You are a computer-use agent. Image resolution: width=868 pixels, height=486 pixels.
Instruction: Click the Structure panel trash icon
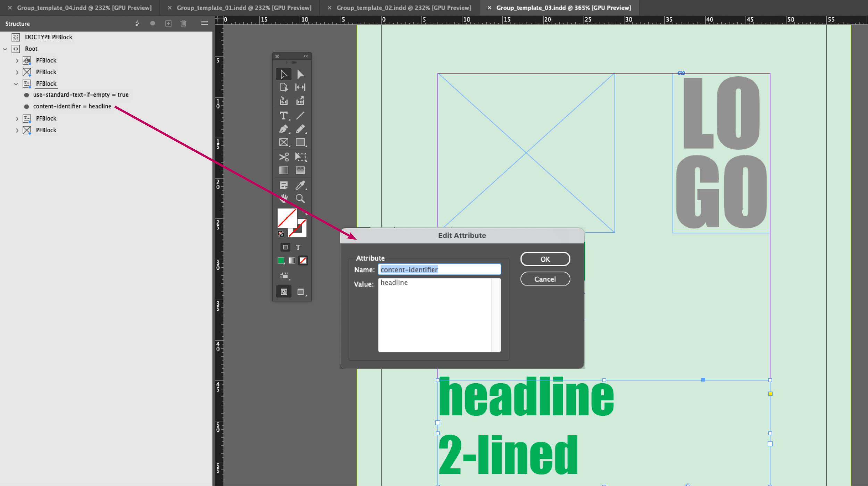tap(183, 23)
